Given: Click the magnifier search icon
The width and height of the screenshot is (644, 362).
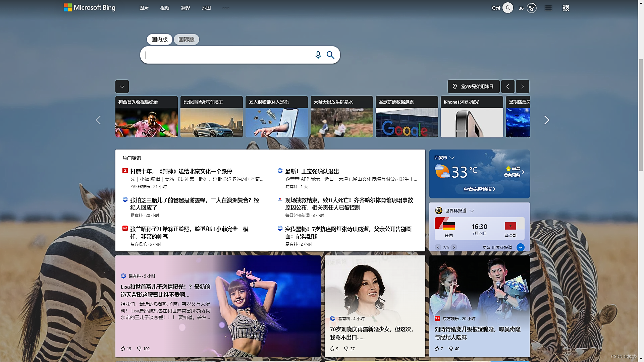Looking at the screenshot, I should [x=330, y=55].
